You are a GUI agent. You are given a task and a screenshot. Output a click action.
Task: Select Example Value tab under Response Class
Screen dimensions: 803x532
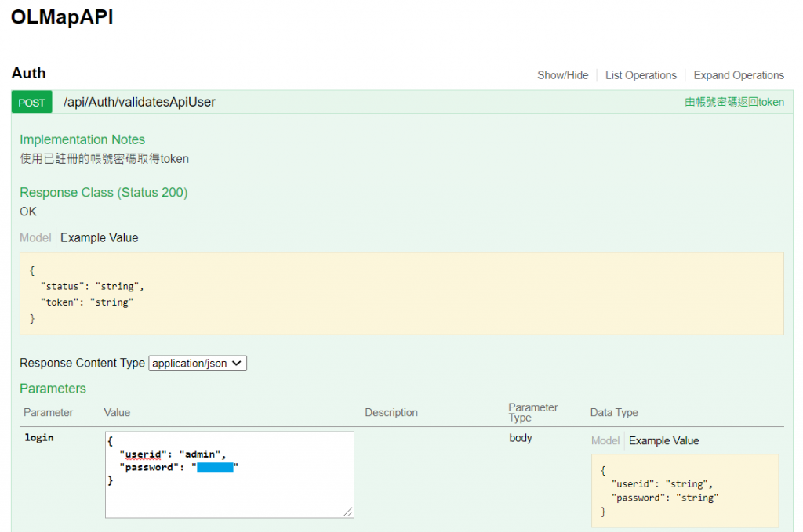[x=100, y=237]
